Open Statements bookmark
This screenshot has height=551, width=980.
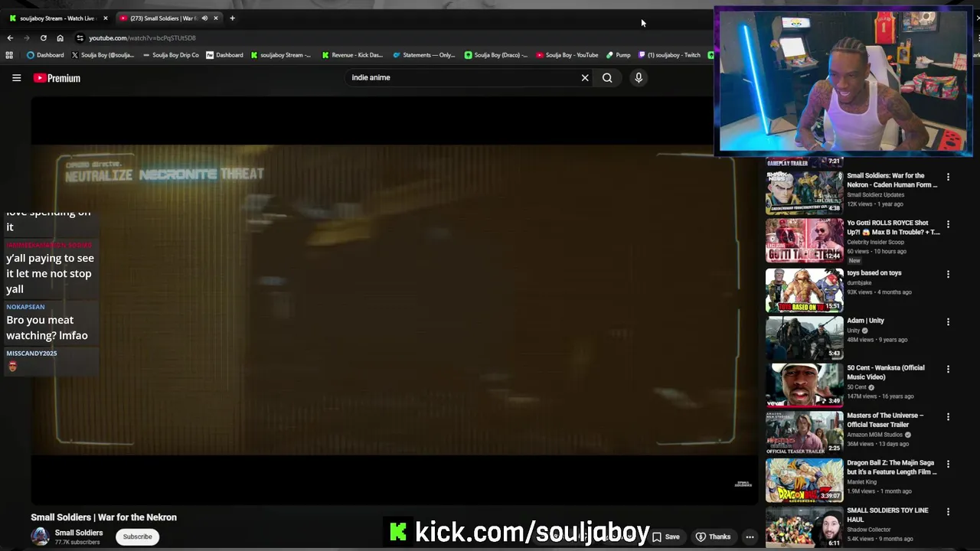pyautogui.click(x=424, y=55)
